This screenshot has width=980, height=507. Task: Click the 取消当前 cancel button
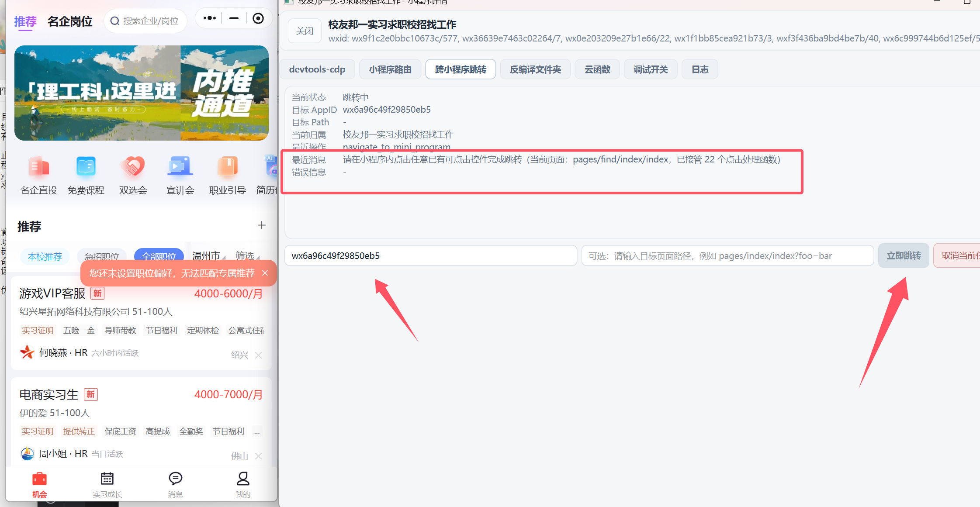[x=957, y=256]
